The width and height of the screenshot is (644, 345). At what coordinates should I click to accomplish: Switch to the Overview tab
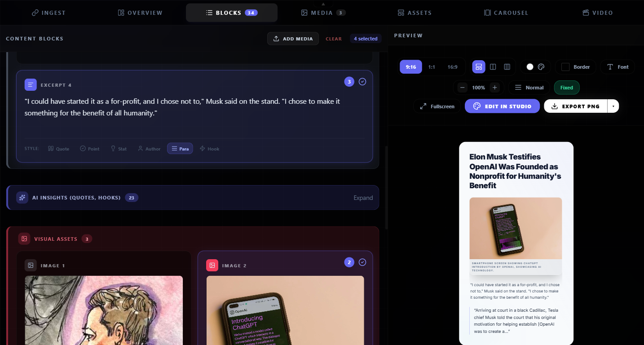(140, 13)
